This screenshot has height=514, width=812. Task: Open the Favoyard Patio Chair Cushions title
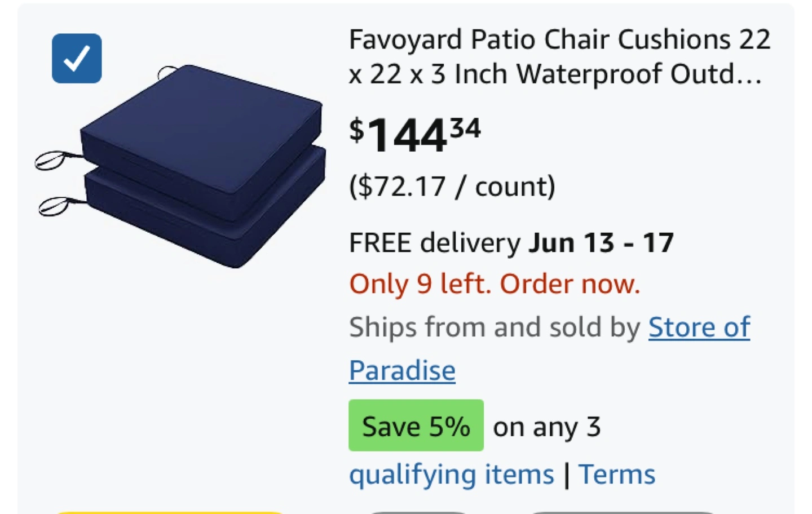coord(560,56)
